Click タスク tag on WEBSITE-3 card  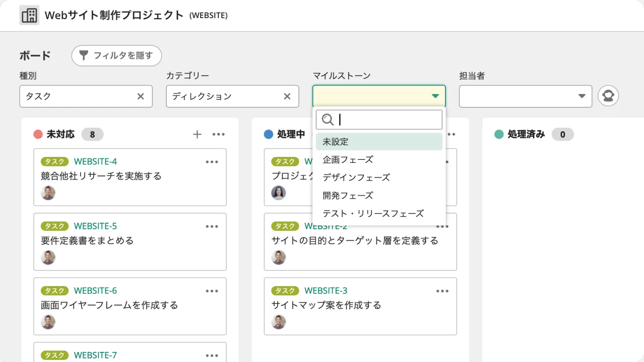pyautogui.click(x=285, y=291)
